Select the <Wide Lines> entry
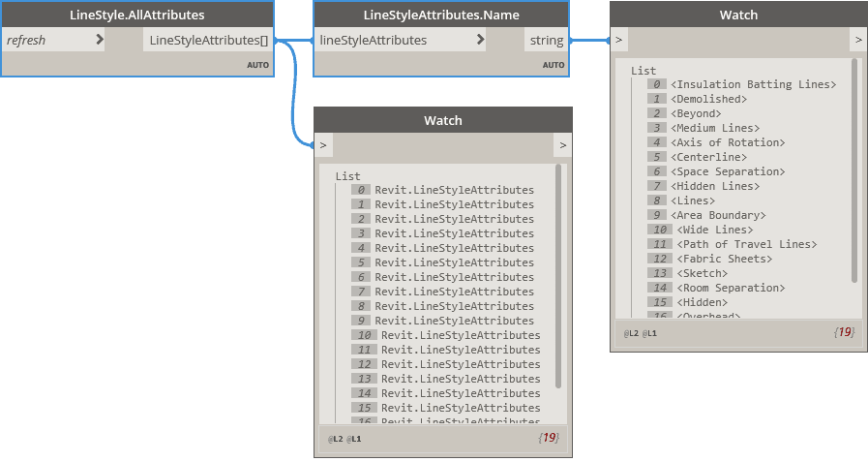The height and width of the screenshot is (462, 868). tap(715, 230)
